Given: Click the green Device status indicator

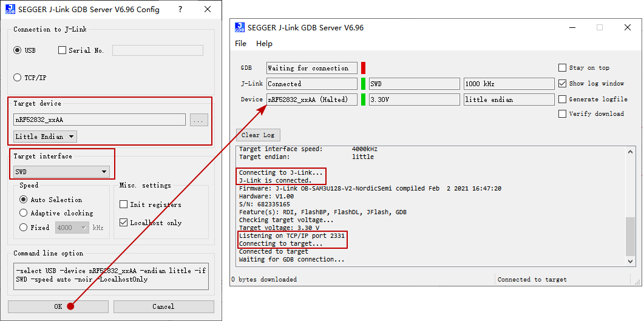Looking at the screenshot, I should pyautogui.click(x=363, y=100).
